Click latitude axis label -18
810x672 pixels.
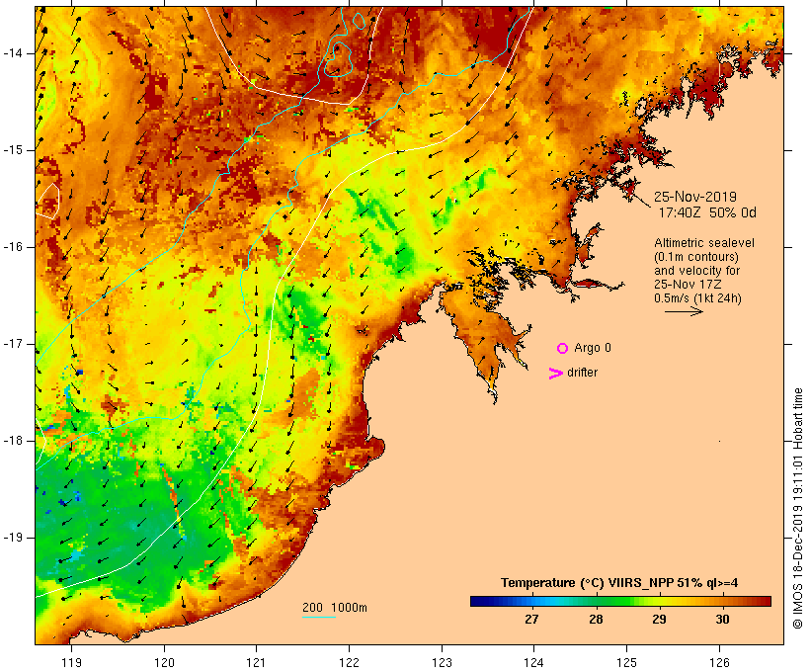(x=13, y=441)
